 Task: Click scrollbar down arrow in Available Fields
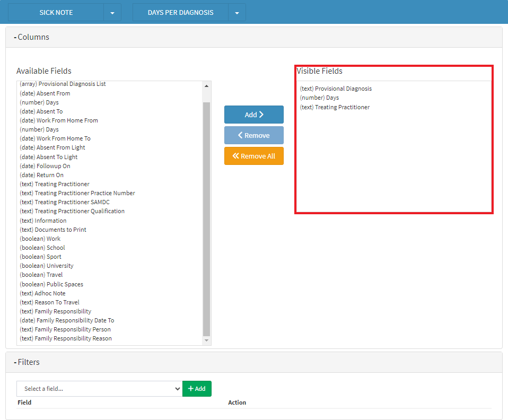pos(207,341)
